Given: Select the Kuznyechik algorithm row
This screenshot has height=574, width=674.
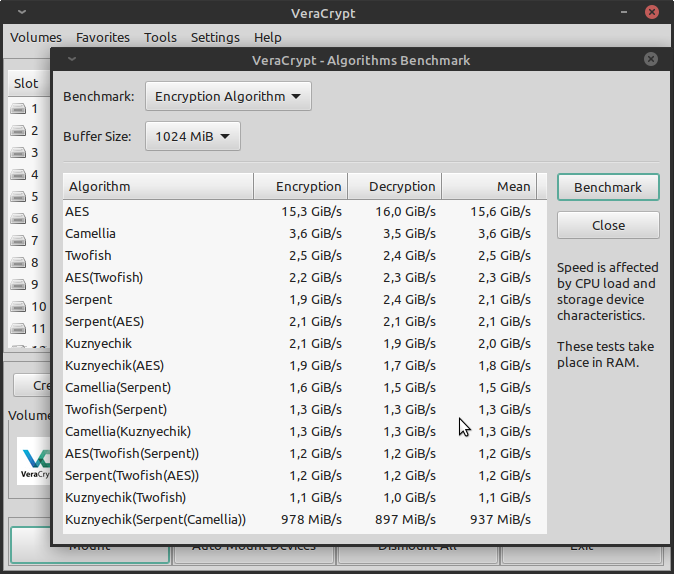Looking at the screenshot, I should tap(305, 344).
